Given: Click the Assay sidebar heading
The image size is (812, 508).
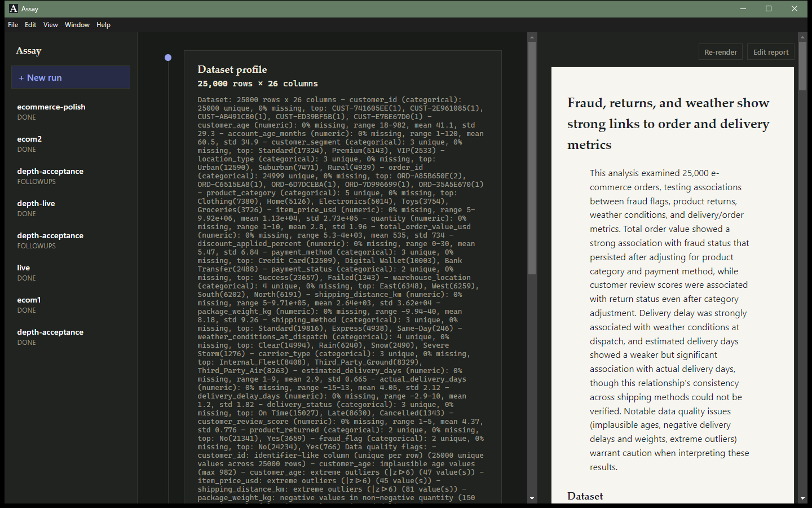Looking at the screenshot, I should point(29,51).
